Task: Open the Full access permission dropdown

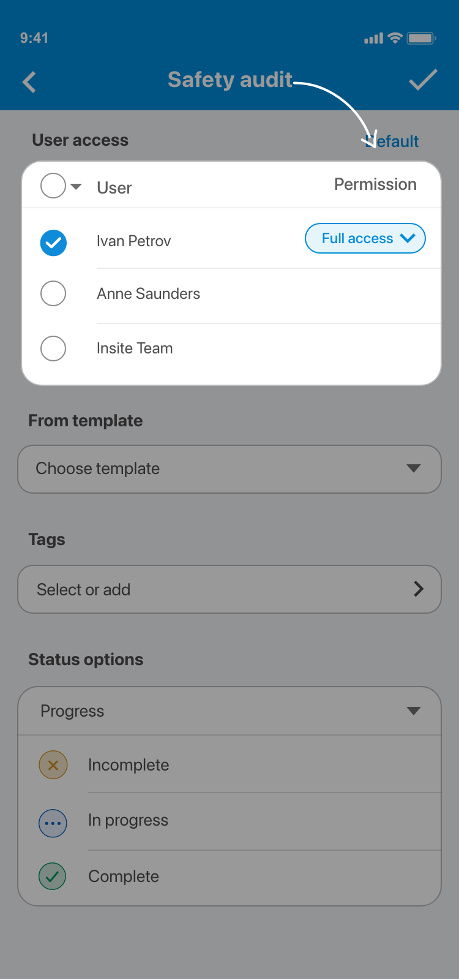Action: tap(365, 238)
